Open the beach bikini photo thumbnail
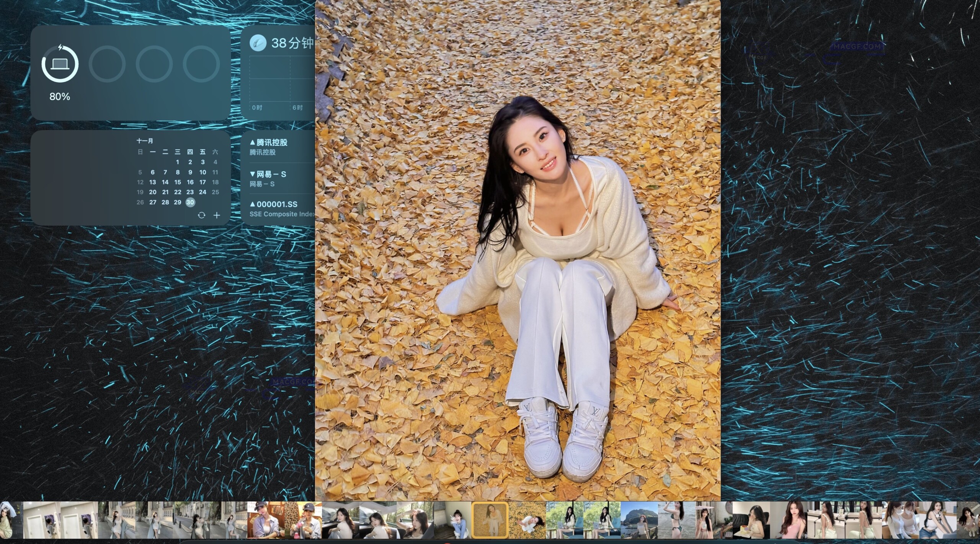 click(x=676, y=520)
